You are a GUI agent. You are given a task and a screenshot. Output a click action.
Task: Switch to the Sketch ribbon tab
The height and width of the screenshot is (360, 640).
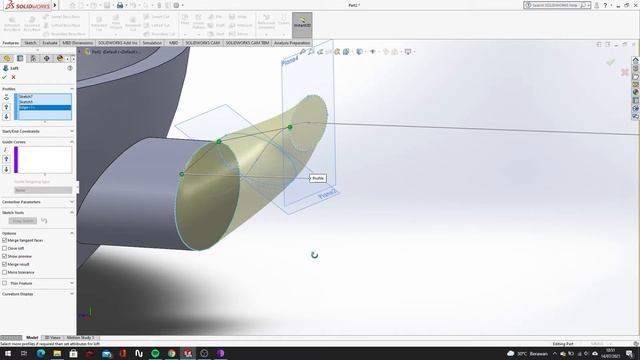click(x=30, y=43)
